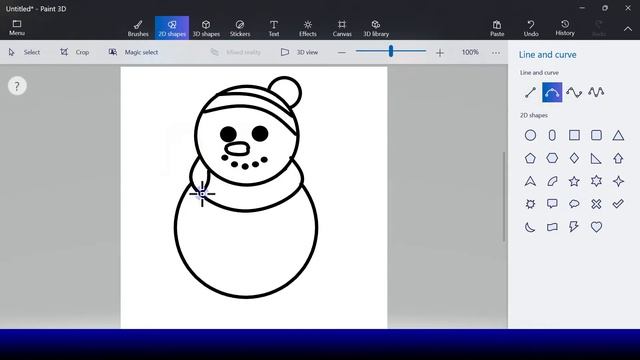640x360 pixels.
Task: Open the 3D shapes tab
Action: pyautogui.click(x=206, y=28)
